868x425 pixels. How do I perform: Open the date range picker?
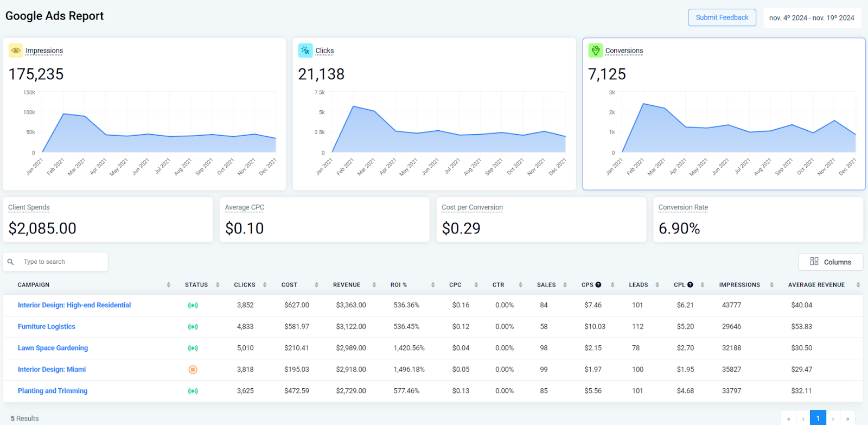pyautogui.click(x=812, y=18)
